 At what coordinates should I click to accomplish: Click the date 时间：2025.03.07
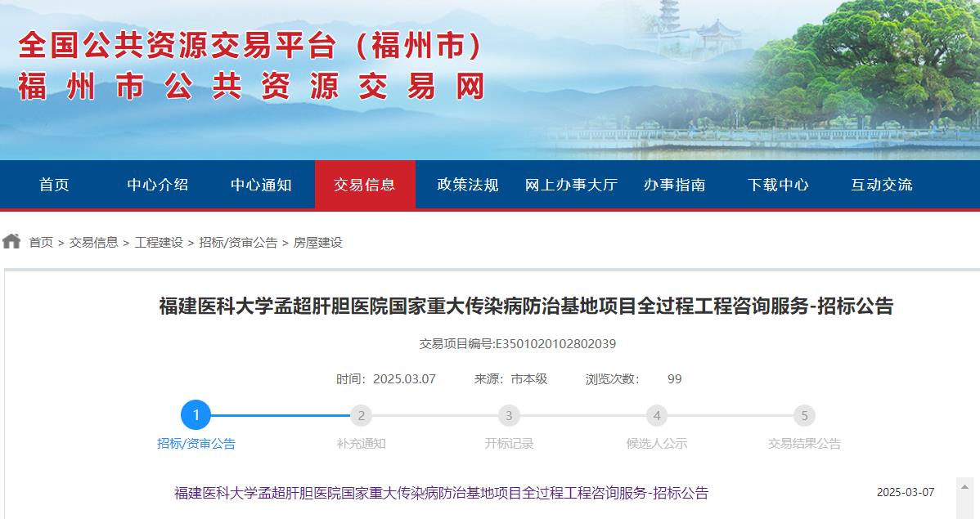click(385, 379)
